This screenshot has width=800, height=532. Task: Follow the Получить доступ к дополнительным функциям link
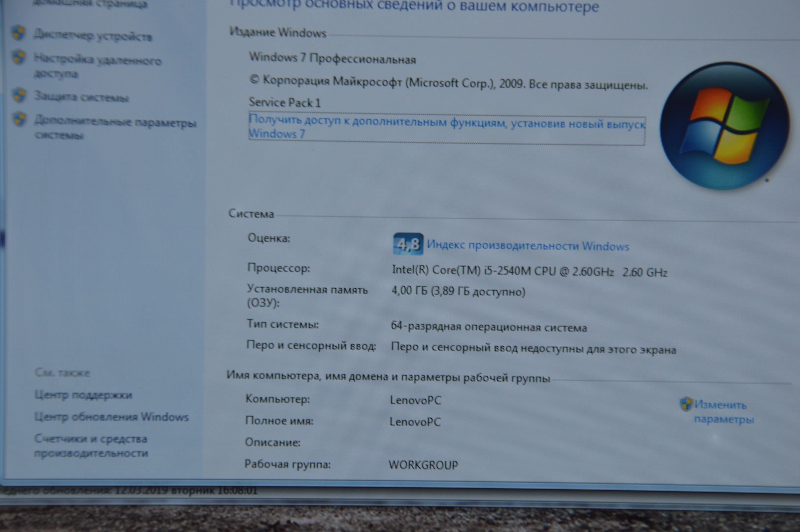point(447,128)
